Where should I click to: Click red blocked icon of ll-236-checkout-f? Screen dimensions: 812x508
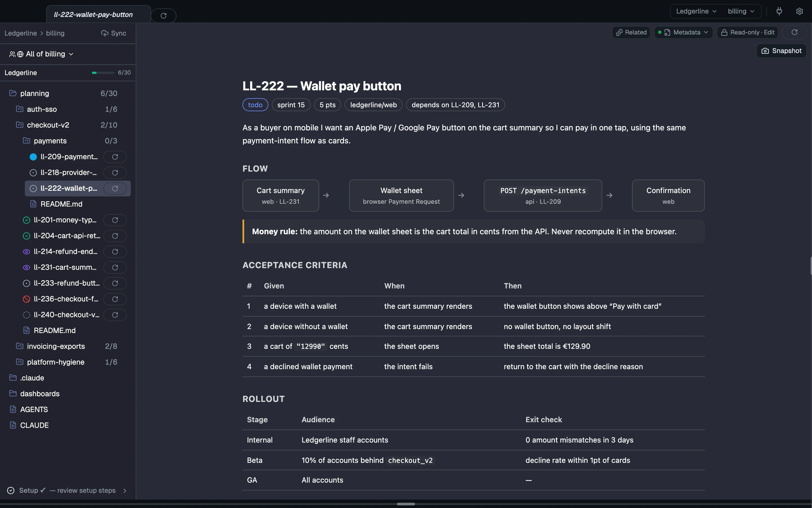click(26, 299)
